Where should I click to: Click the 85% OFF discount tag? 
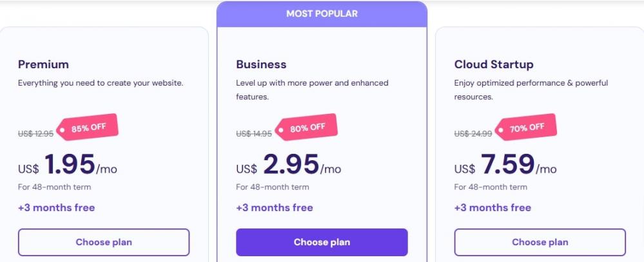88,127
